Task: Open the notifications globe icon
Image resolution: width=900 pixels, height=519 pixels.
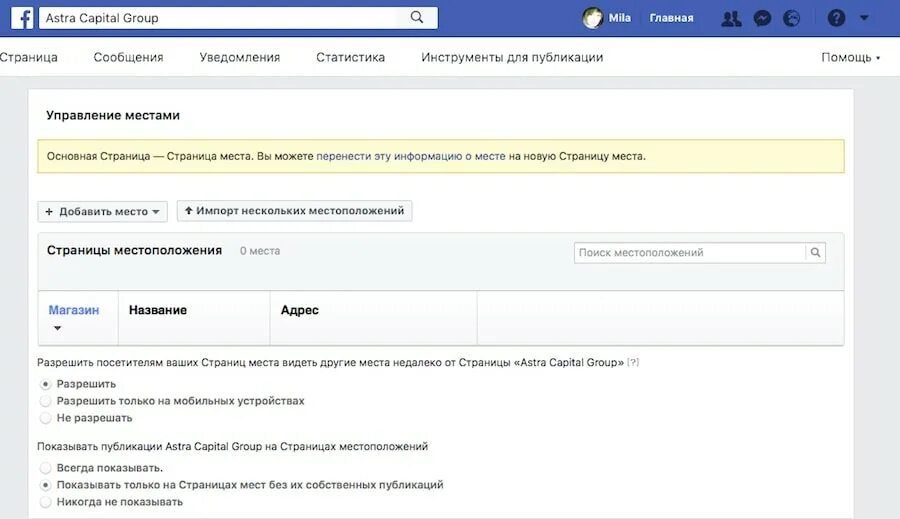Action: [x=792, y=18]
